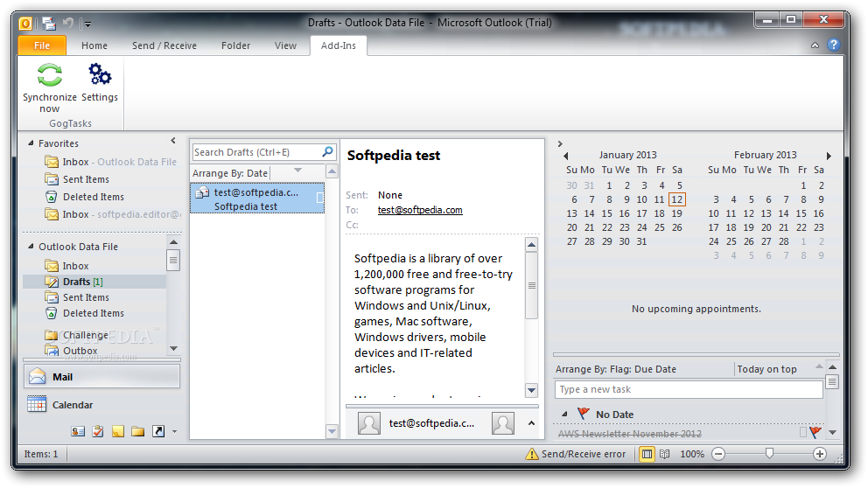
Task: Click the Undo icon in quick access toolbar
Action: tap(67, 23)
